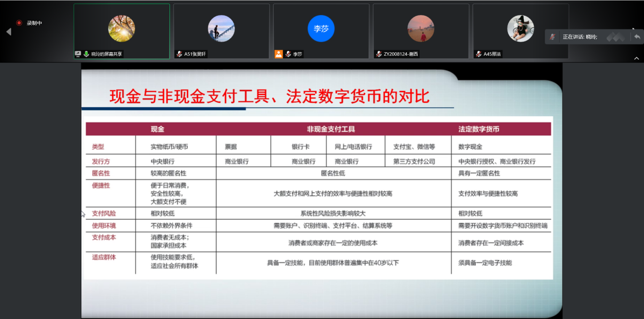The image size is (644, 319).
Task: Click the shared slide title text
Action: [x=269, y=96]
